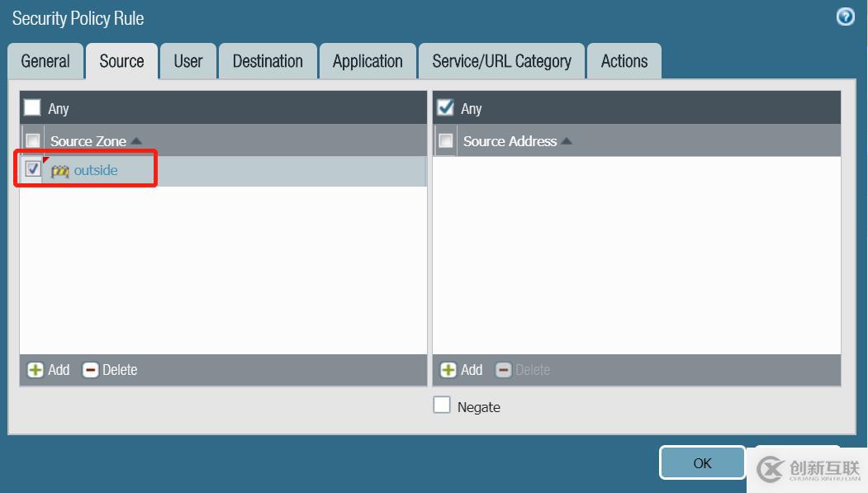Click the outside zone name link

pos(96,170)
